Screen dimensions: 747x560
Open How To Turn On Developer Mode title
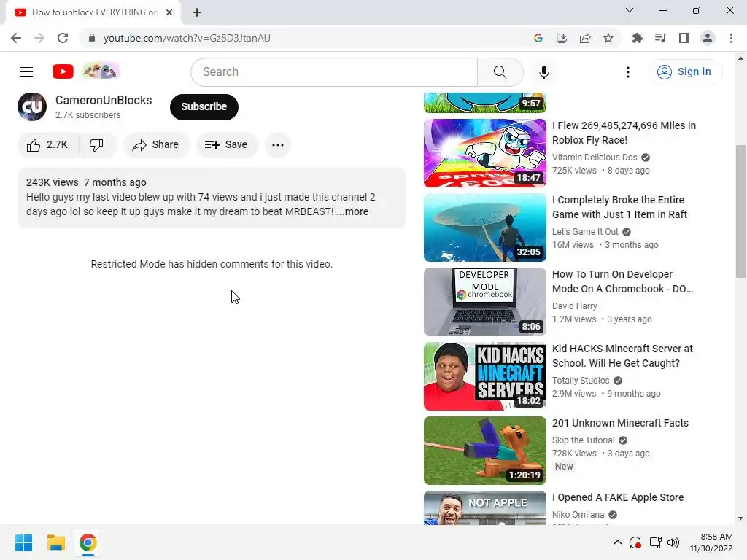(623, 281)
